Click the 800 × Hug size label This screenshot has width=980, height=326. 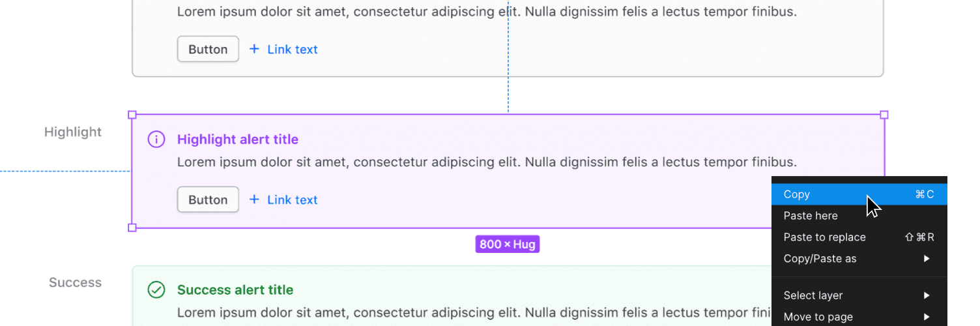tap(508, 244)
